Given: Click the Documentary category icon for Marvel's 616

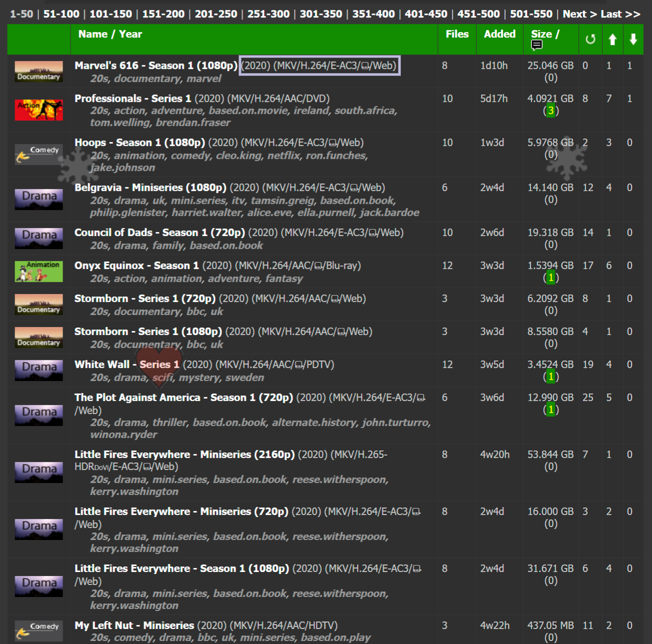Looking at the screenshot, I should pyautogui.click(x=38, y=71).
